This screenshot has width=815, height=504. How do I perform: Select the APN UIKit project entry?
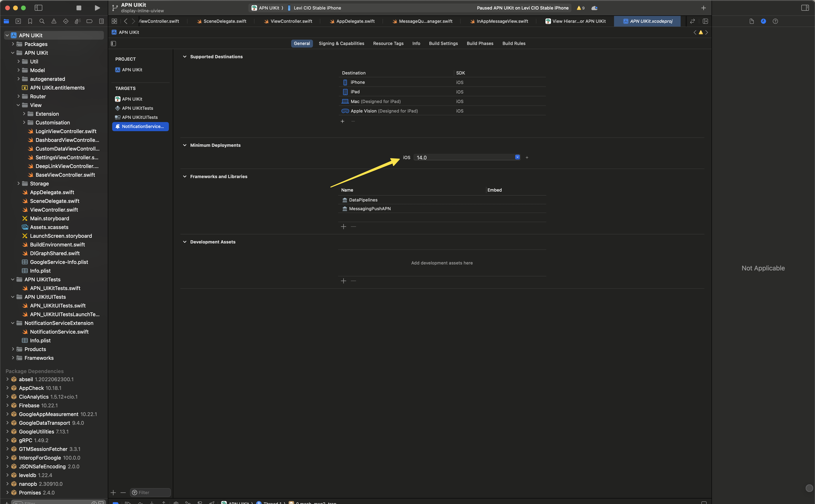pos(132,70)
